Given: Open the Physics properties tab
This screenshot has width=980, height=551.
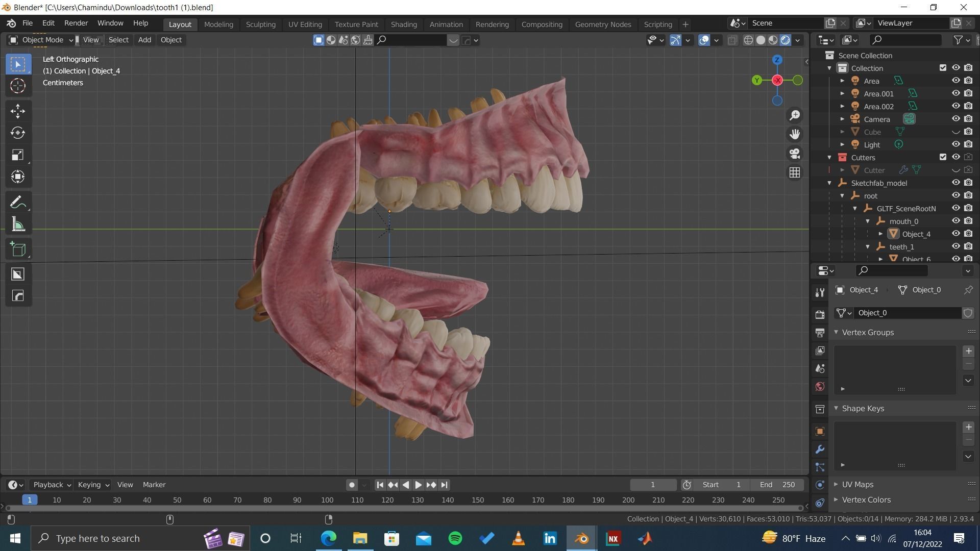Looking at the screenshot, I should coord(820,485).
